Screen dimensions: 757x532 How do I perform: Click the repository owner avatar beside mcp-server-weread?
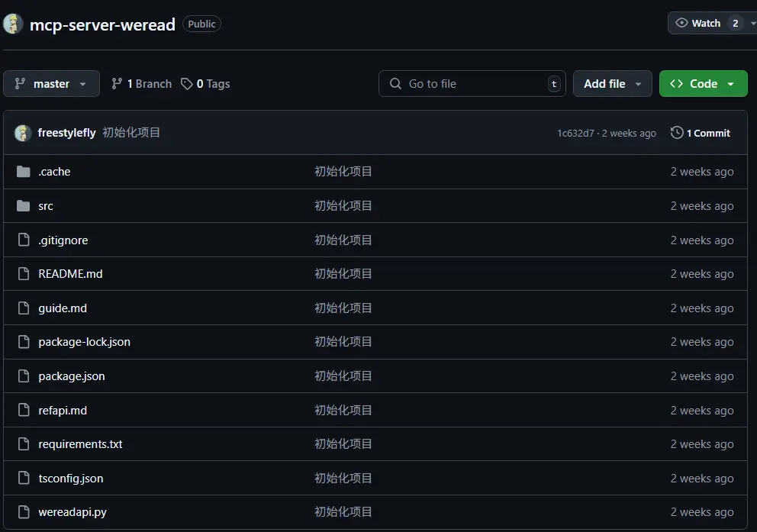pos(13,24)
